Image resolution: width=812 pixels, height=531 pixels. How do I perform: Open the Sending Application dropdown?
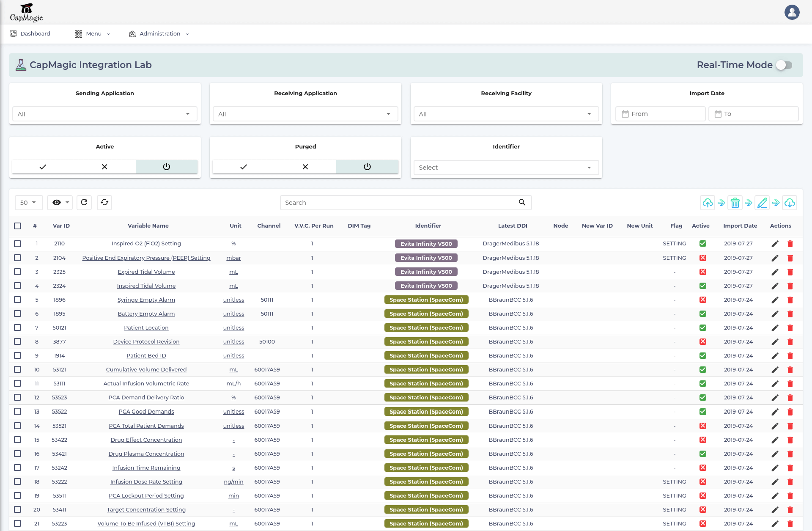104,114
